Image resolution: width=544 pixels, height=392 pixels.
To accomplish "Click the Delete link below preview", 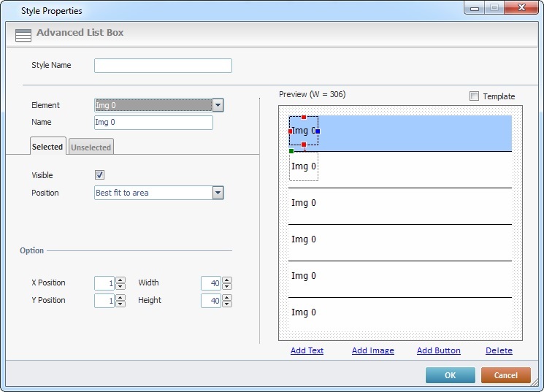I will (499, 350).
